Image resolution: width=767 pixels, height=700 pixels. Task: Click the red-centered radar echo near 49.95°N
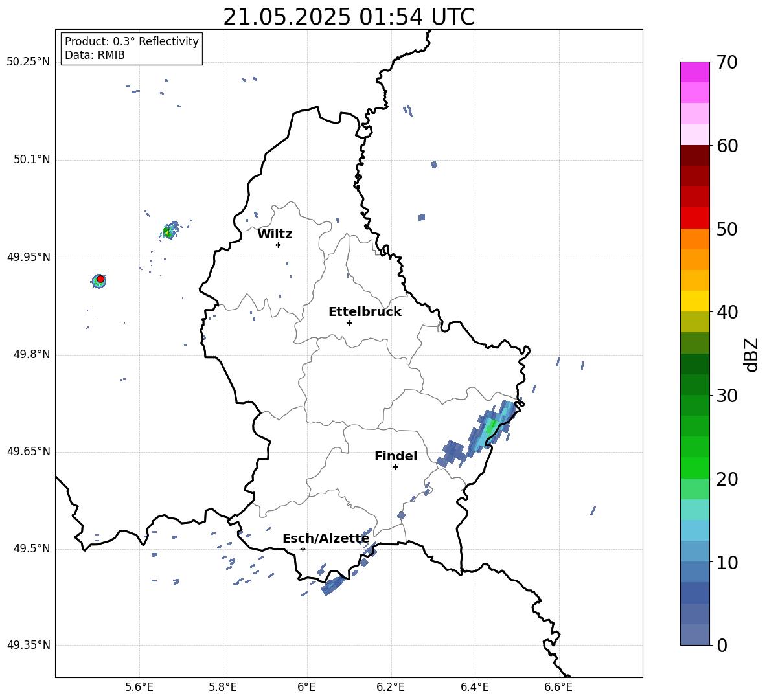[x=99, y=280]
